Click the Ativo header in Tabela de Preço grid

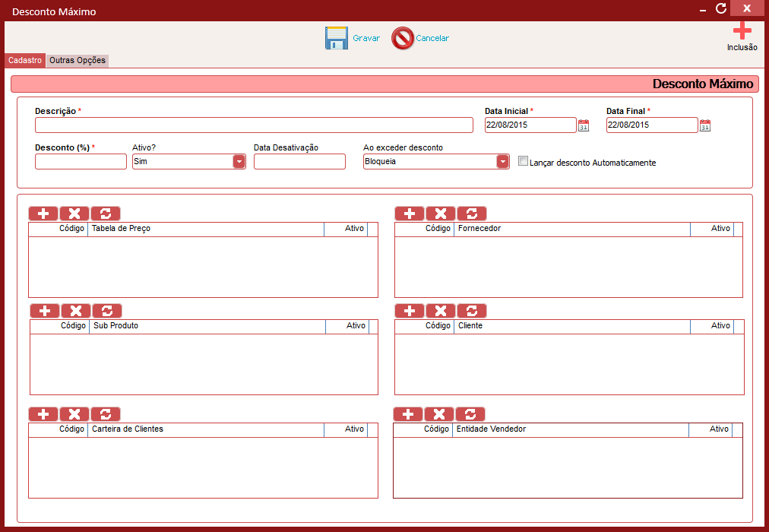[x=346, y=229]
